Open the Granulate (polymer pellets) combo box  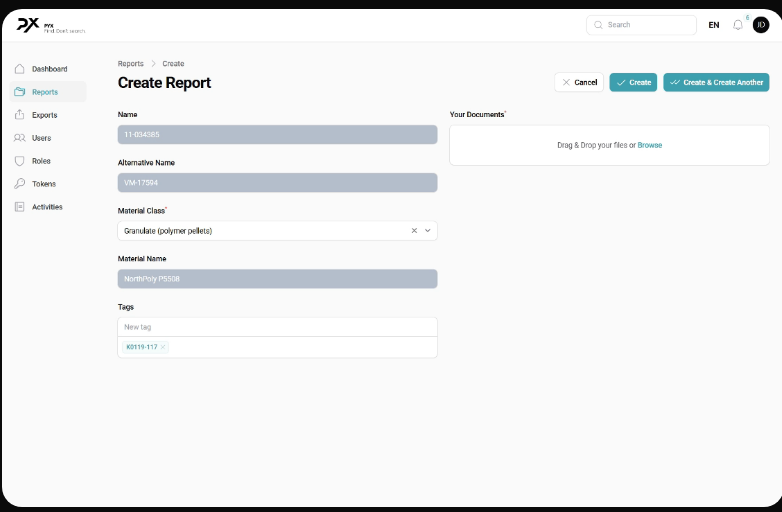point(277,231)
